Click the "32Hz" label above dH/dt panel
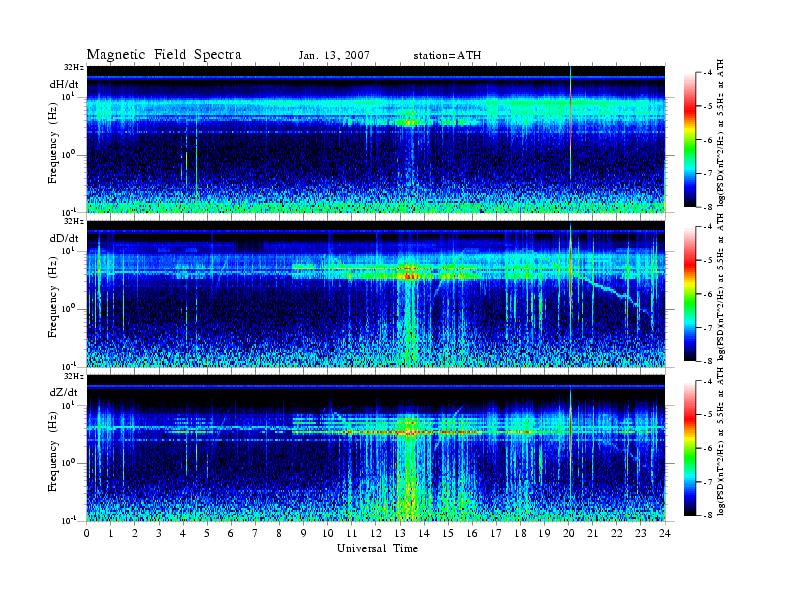792x612 pixels. (x=73, y=67)
